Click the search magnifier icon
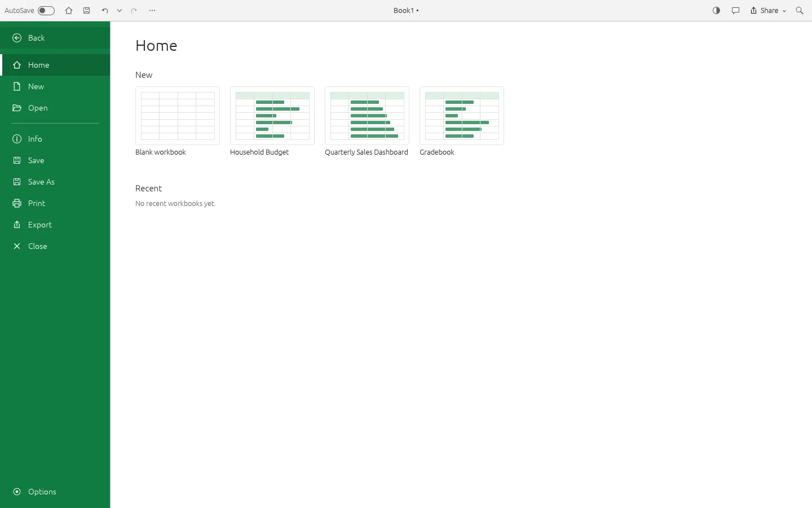 pyautogui.click(x=800, y=11)
